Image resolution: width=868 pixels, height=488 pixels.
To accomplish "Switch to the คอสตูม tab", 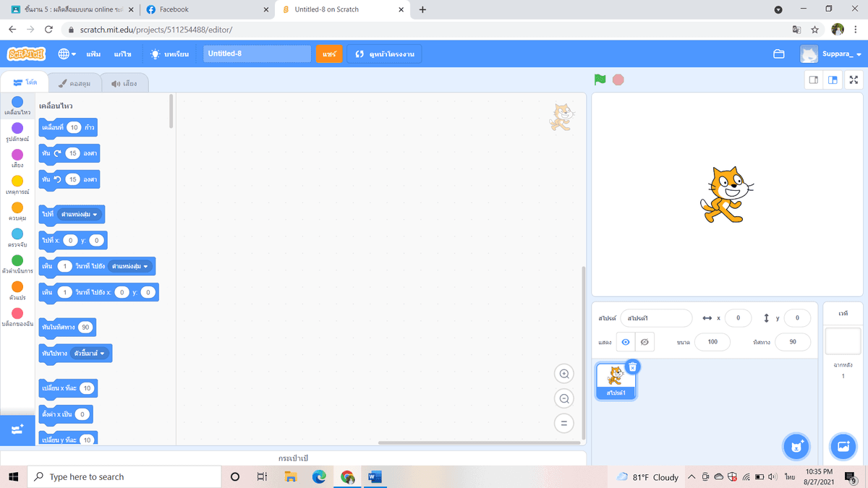I will (75, 82).
